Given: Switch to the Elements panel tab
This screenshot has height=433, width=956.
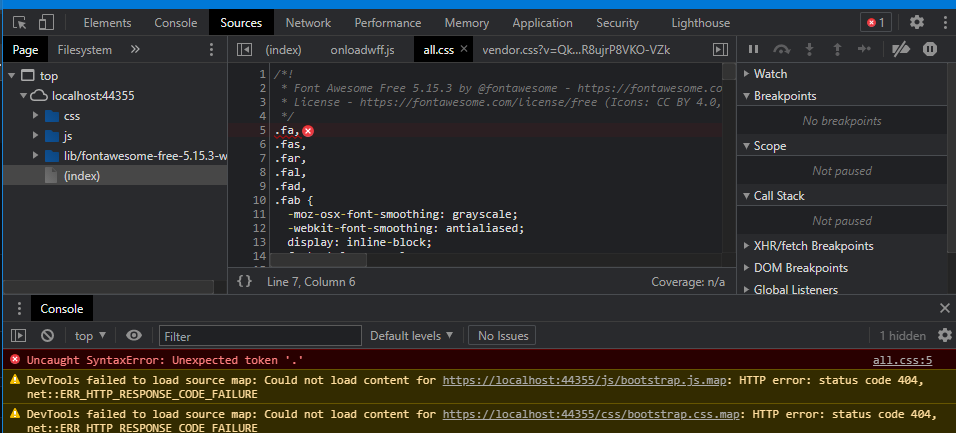Looking at the screenshot, I should coord(107,23).
